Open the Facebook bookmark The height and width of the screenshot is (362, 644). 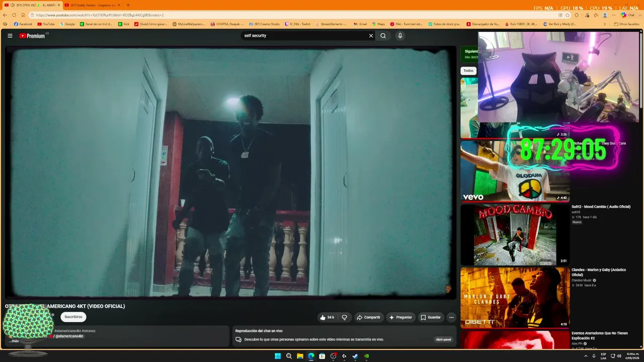[23, 24]
